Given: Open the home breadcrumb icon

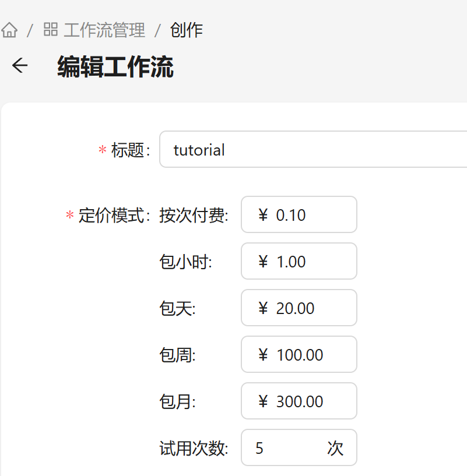Looking at the screenshot, I should [x=9, y=30].
